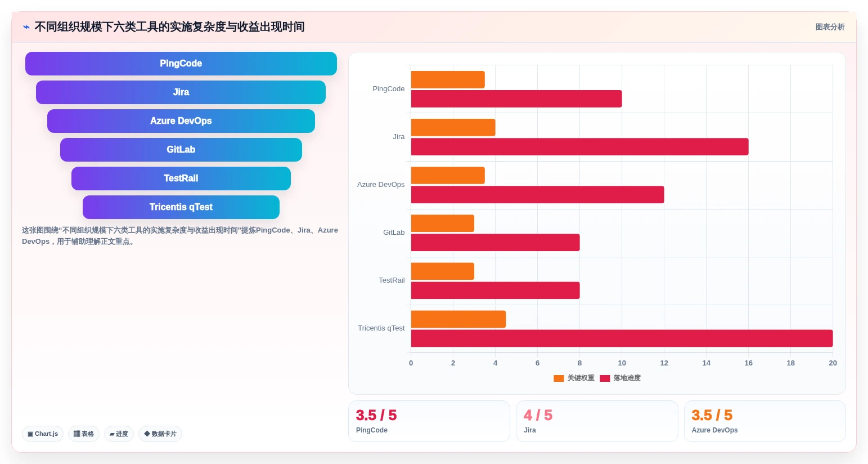Click Jira orange 关键权重 bar

453,128
